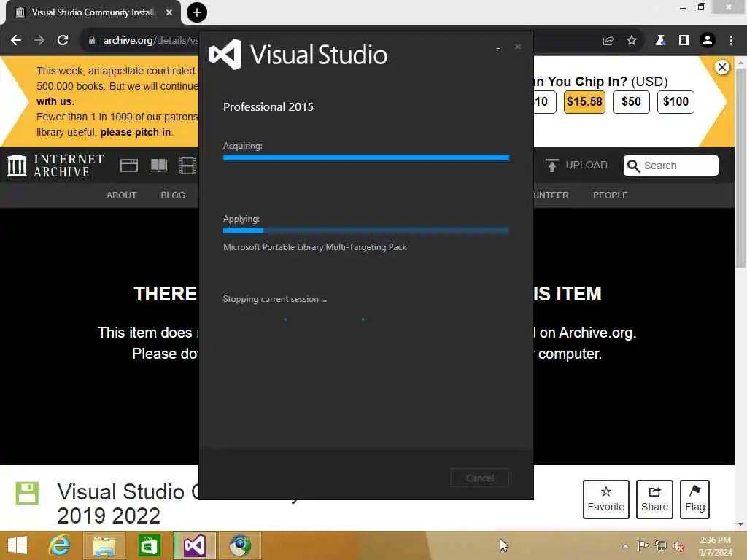Reload the archive.org page
The image size is (747, 560).
(63, 41)
